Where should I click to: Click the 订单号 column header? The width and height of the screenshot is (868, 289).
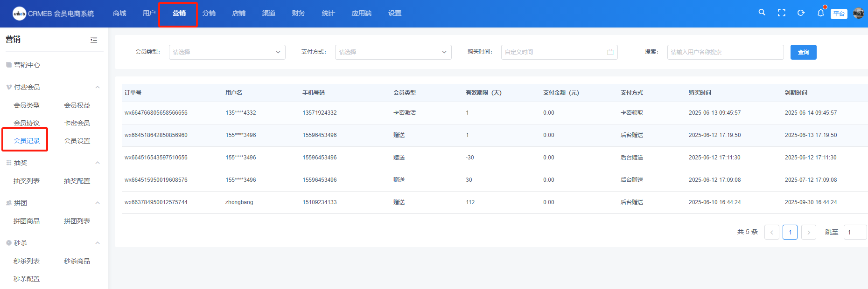133,93
